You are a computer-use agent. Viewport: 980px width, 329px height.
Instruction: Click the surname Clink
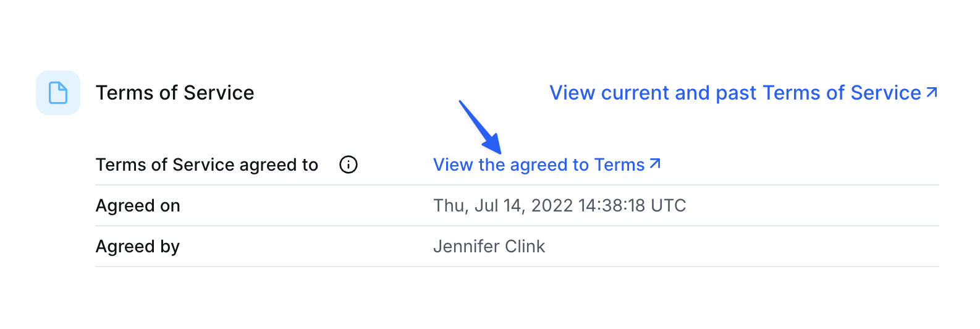pyautogui.click(x=525, y=246)
